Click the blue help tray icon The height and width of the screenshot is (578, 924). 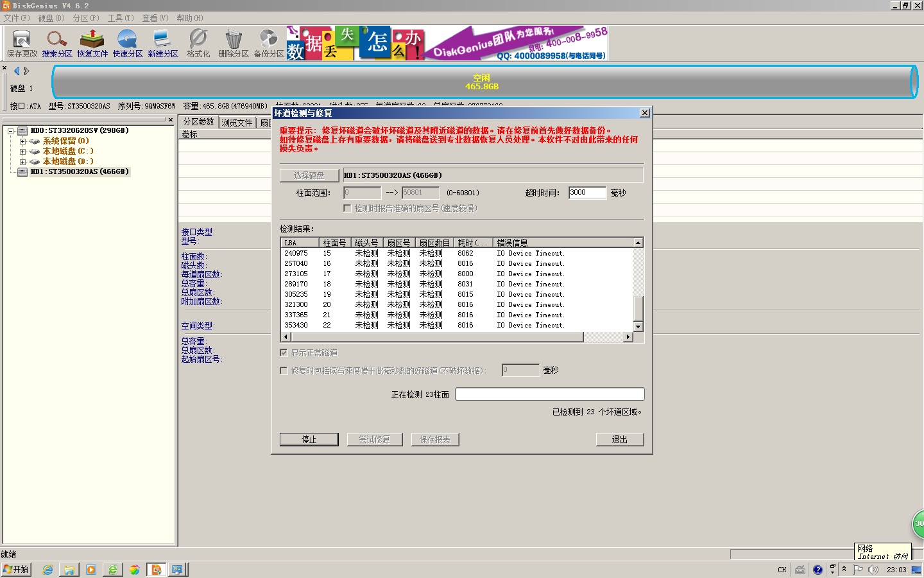[x=817, y=570]
